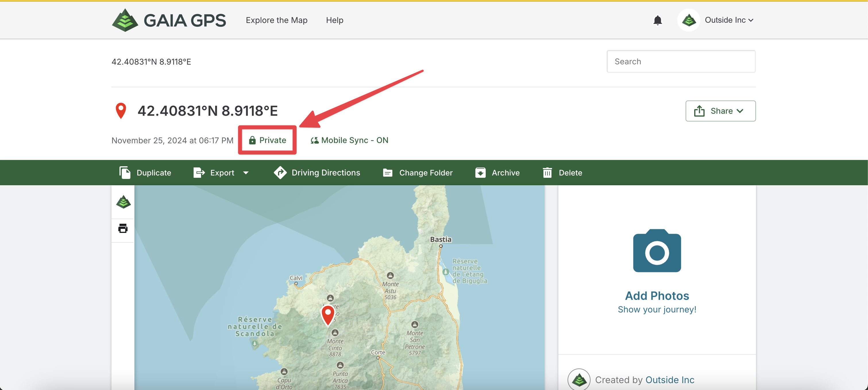The height and width of the screenshot is (390, 868).
Task: Toggle Mobile Sync ON setting
Action: [x=350, y=140]
